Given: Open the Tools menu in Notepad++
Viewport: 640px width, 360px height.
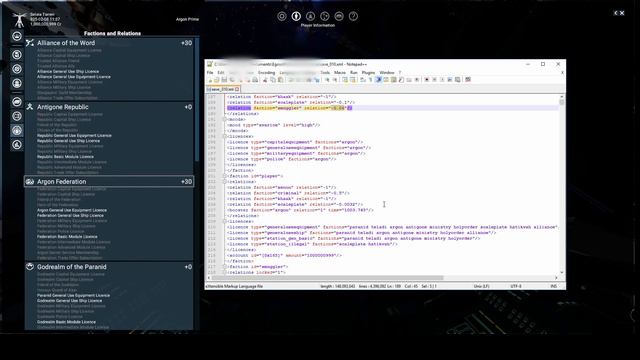Looking at the screenshot, I should [x=325, y=73].
